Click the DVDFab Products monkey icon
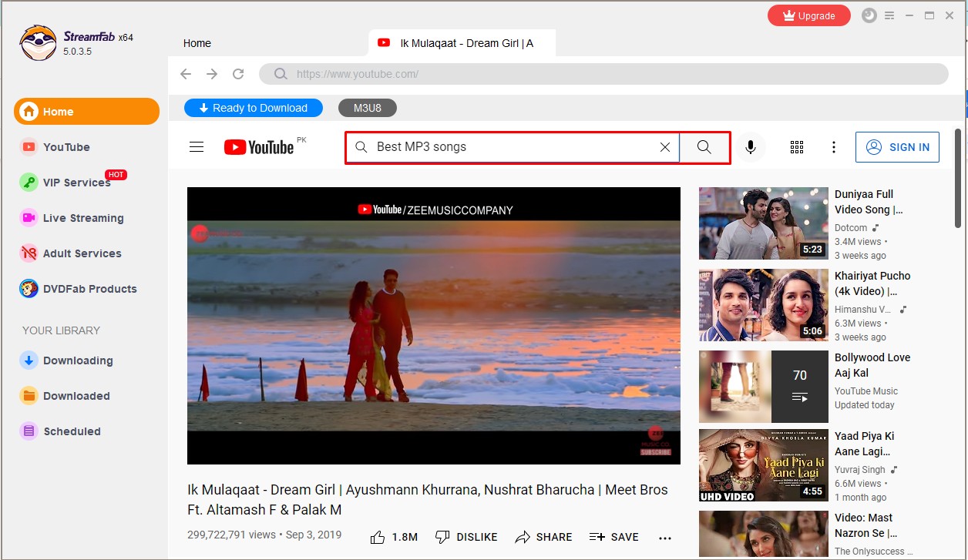Image resolution: width=968 pixels, height=560 pixels. pyautogui.click(x=29, y=289)
